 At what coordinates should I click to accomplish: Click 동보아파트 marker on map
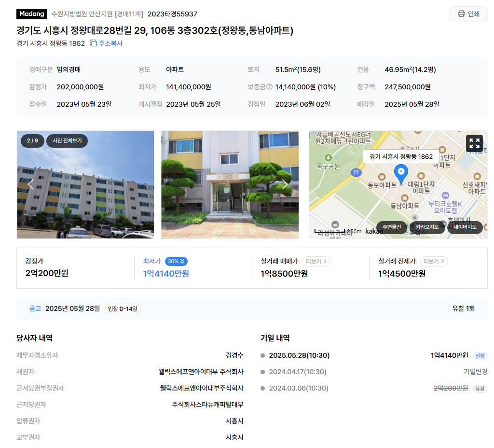pyautogui.click(x=382, y=177)
